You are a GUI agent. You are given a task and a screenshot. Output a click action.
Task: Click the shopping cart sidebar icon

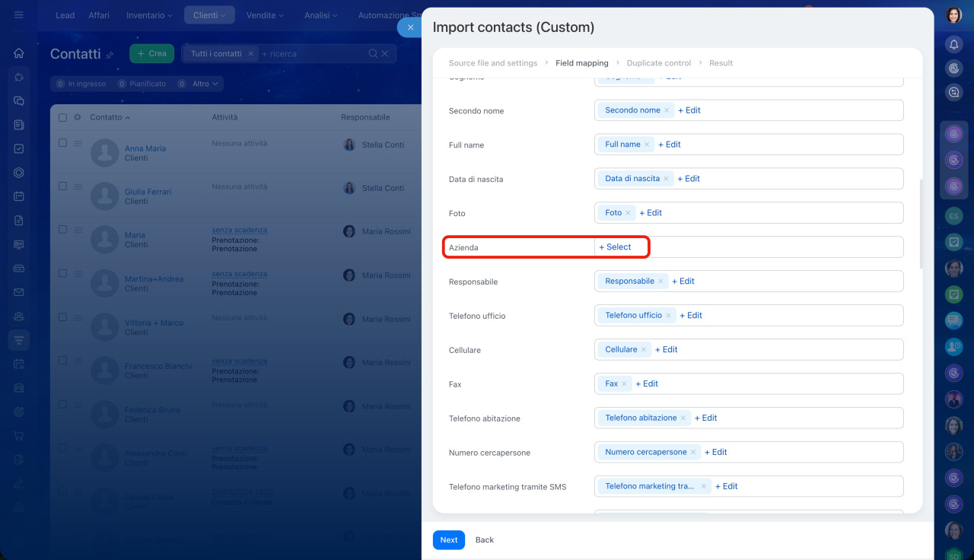pos(19,436)
